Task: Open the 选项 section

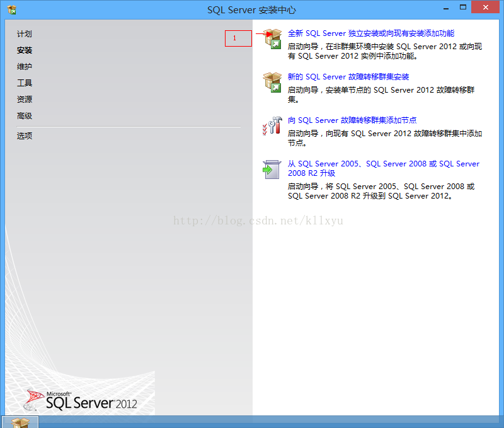Action: [25, 136]
